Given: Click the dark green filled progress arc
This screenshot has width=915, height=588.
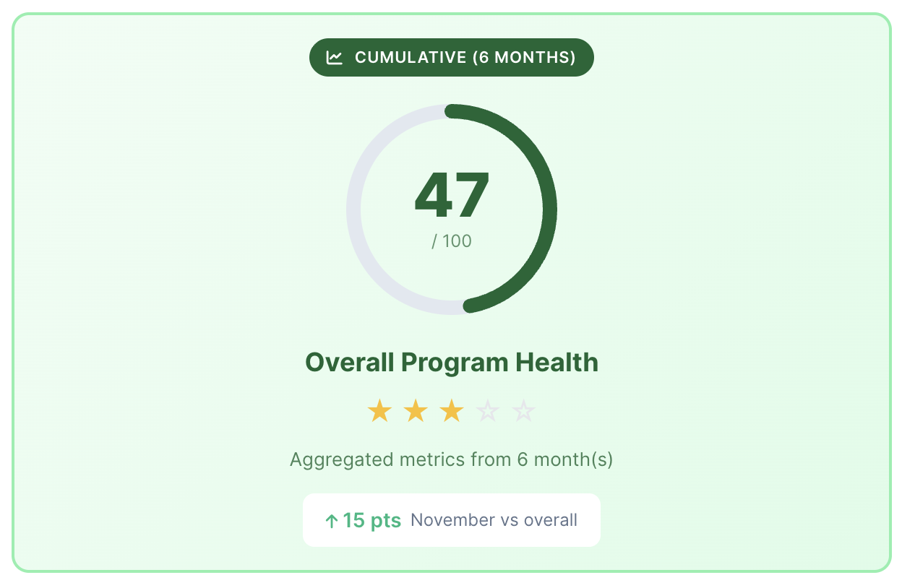Looking at the screenshot, I should click(x=549, y=209).
